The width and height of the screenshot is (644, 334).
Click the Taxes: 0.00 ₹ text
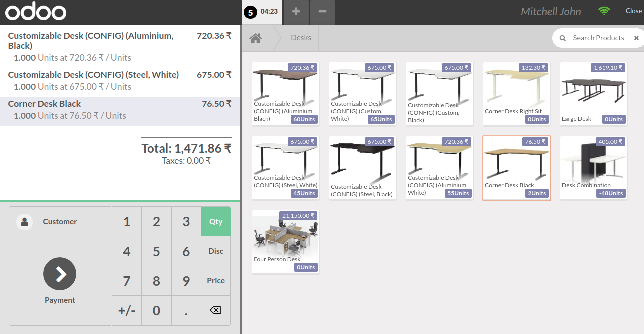click(x=186, y=161)
